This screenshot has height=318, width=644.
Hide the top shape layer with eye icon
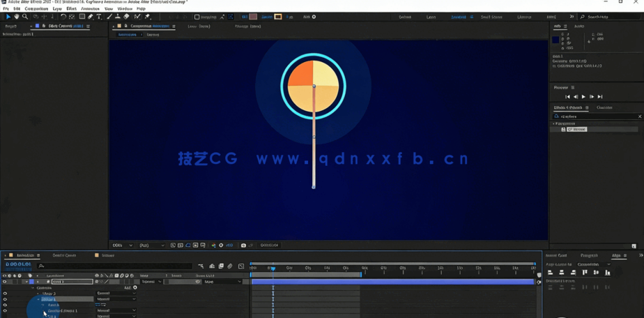click(x=5, y=282)
